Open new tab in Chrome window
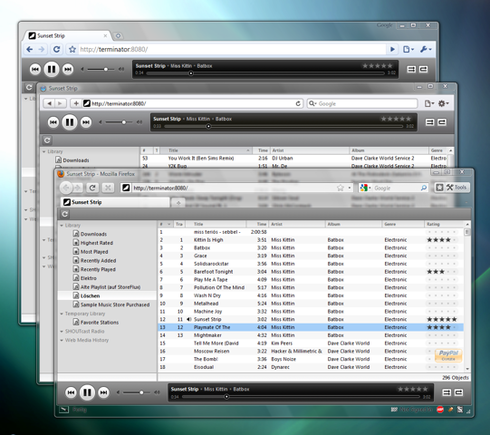The height and width of the screenshot is (435, 490). point(118,36)
